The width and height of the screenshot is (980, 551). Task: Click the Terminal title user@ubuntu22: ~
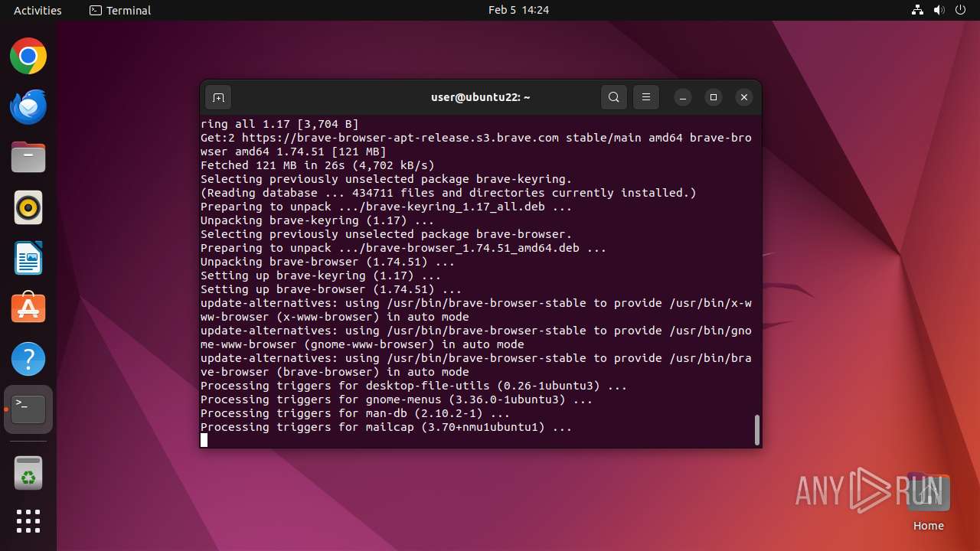[x=481, y=97]
